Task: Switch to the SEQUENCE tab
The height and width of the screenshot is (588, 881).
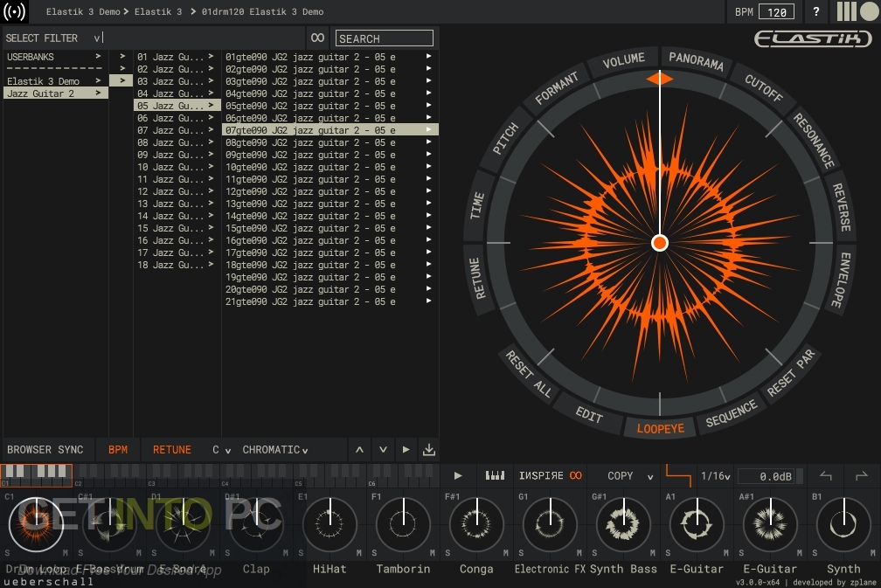Action: pyautogui.click(x=731, y=414)
